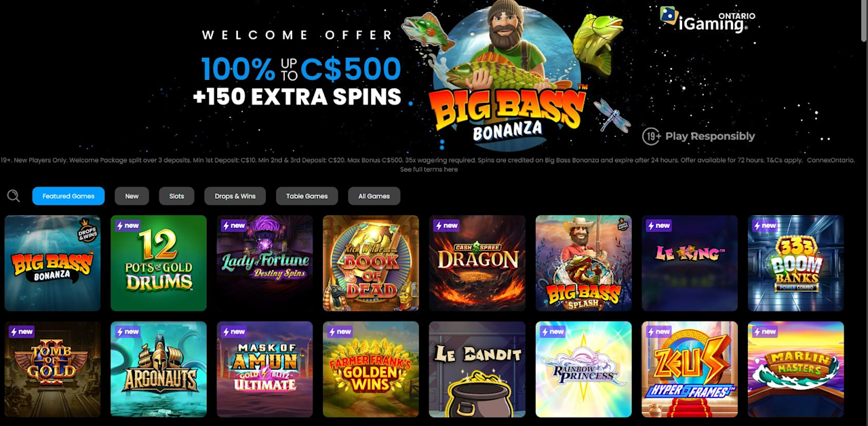Click the new badge on 333 Boom Banks
The image size is (868, 426).
pos(764,225)
